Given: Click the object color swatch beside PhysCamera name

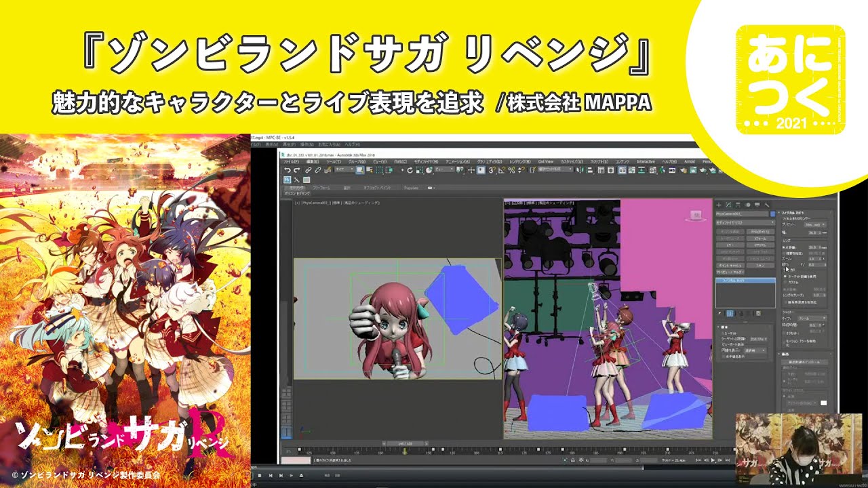Looking at the screenshot, I should pyautogui.click(x=772, y=214).
